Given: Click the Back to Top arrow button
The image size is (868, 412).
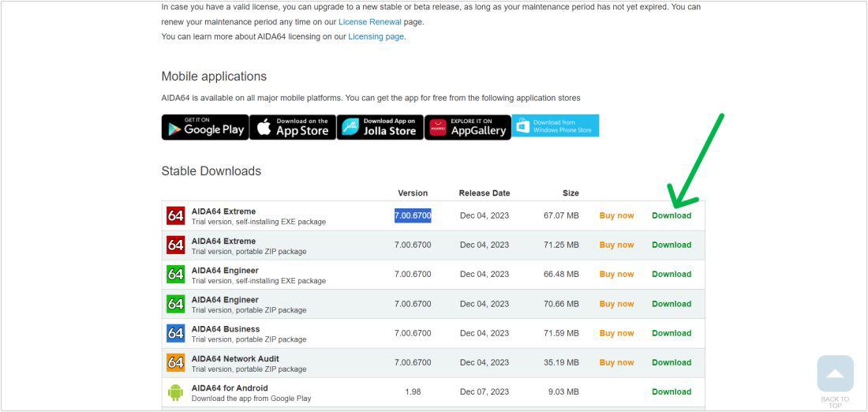Looking at the screenshot, I should tap(835, 374).
